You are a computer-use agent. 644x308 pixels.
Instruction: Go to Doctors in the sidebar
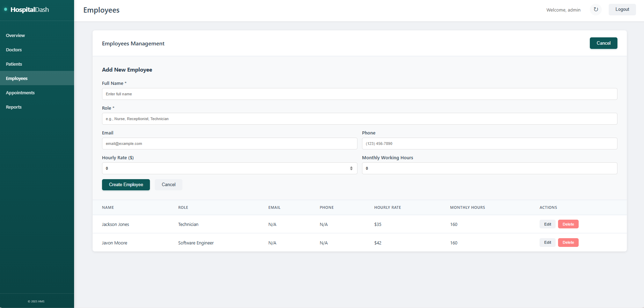(x=14, y=50)
